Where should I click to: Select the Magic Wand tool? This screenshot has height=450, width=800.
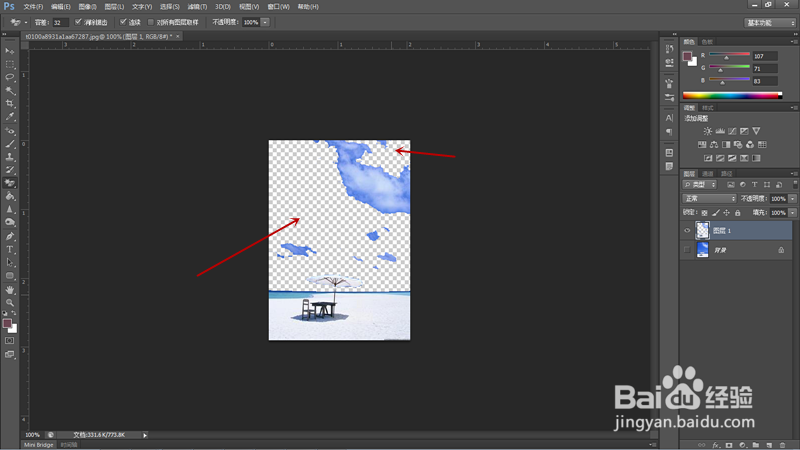pos(10,90)
